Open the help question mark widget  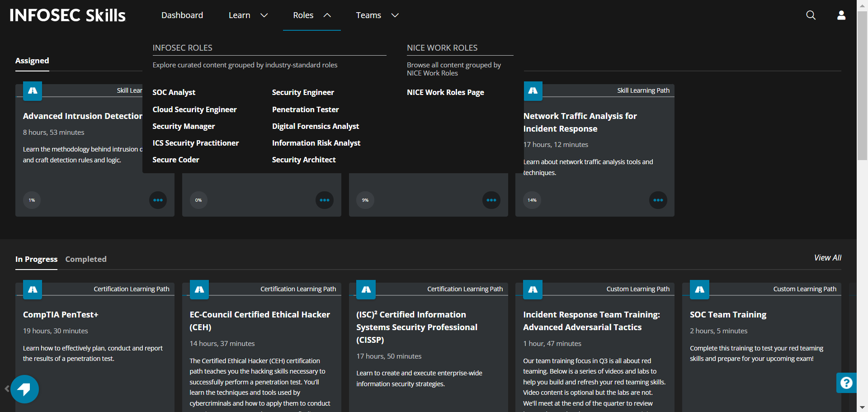[846, 383]
